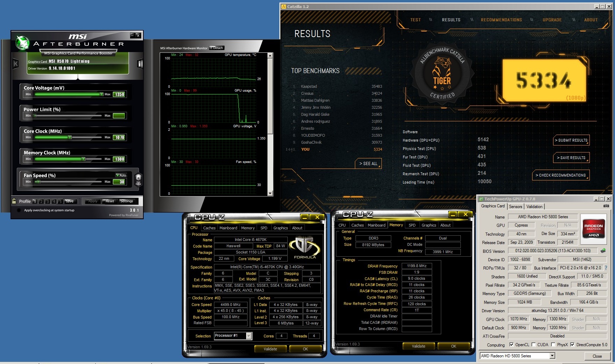
Task: Click the Bus Interface question mark in GPU-Z
Action: click(606, 268)
